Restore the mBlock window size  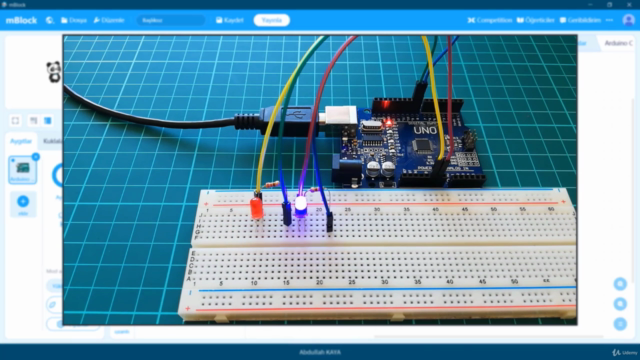click(609, 4)
